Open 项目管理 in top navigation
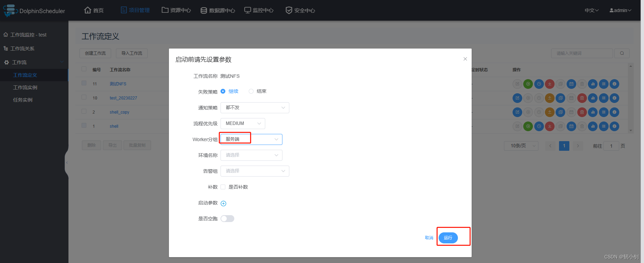Screen dimensions: 644x263 coord(135,10)
